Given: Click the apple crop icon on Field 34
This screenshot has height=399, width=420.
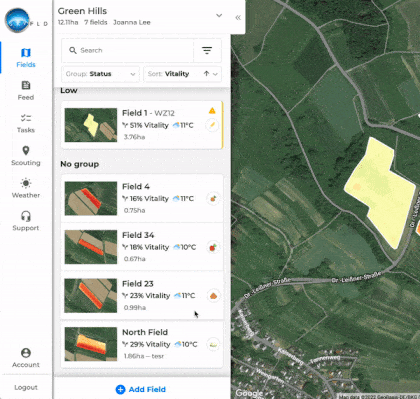Looking at the screenshot, I should pyautogui.click(x=213, y=247).
